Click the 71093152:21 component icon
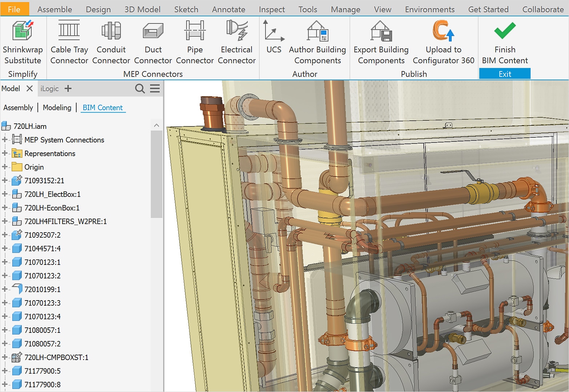Screen dimensions: 569x392 point(17,180)
